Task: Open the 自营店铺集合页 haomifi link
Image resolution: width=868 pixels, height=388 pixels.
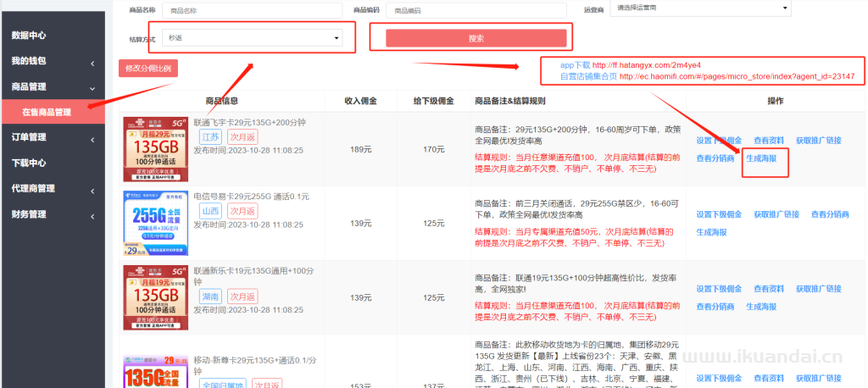Action: coord(708,76)
